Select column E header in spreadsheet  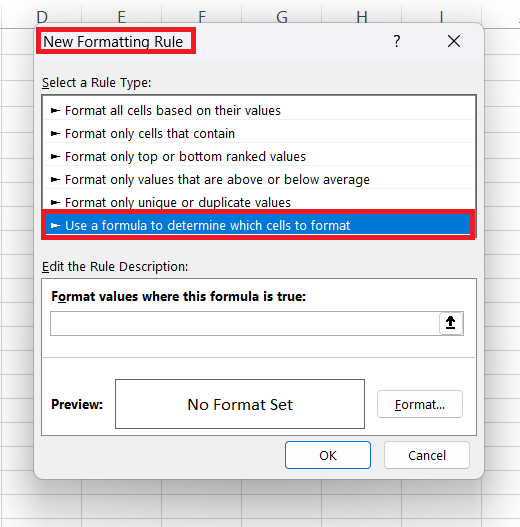[122, 16]
